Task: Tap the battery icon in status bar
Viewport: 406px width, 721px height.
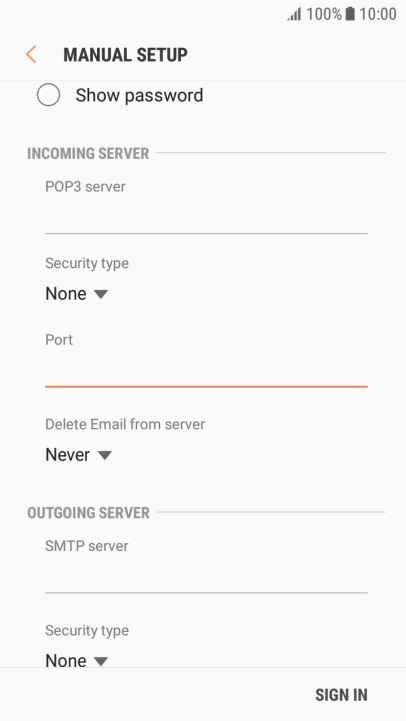Action: point(350,14)
